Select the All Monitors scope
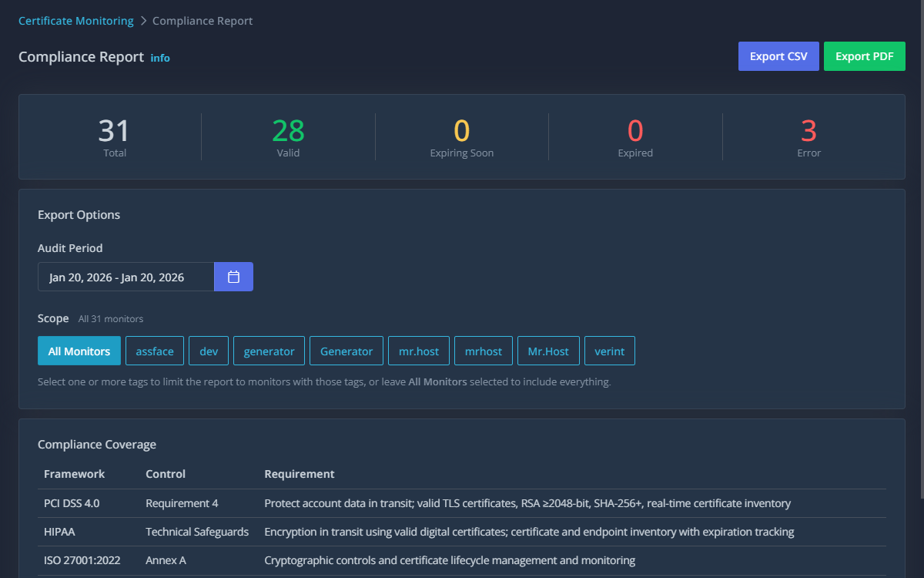The width and height of the screenshot is (924, 578). [79, 351]
